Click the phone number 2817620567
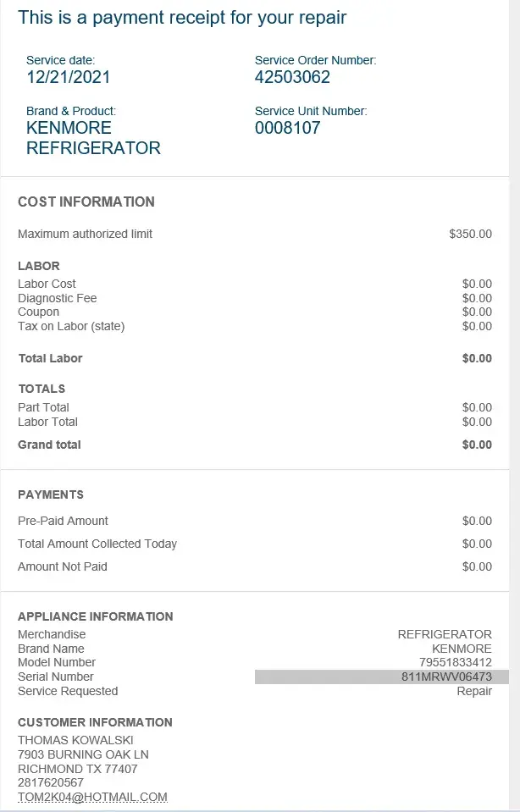Viewport: 520px width, 812px height. 51,782
